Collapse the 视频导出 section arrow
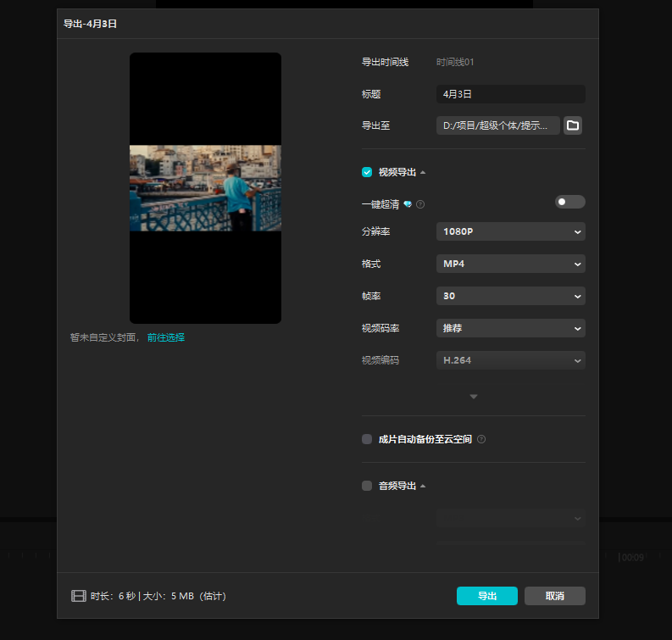672x640 pixels. (423, 173)
